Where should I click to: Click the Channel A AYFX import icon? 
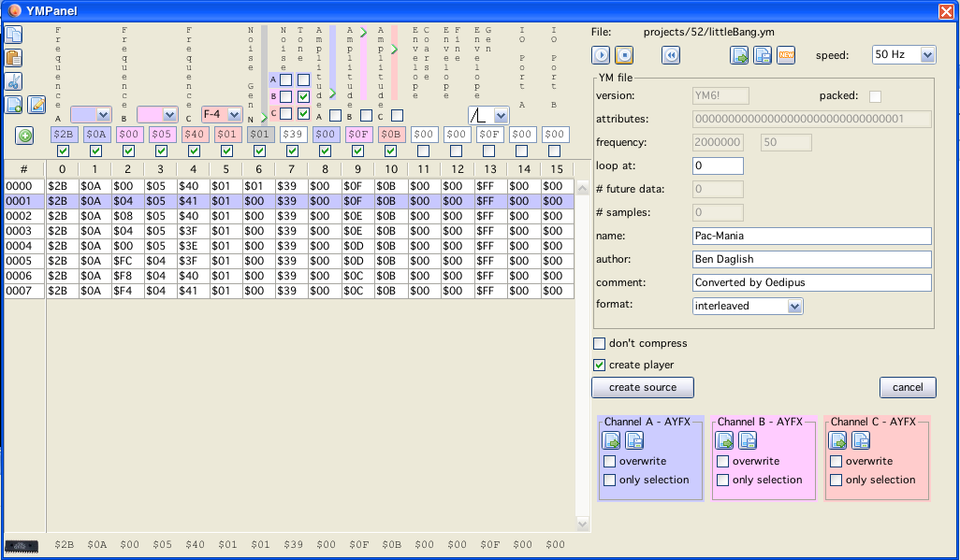tap(611, 440)
